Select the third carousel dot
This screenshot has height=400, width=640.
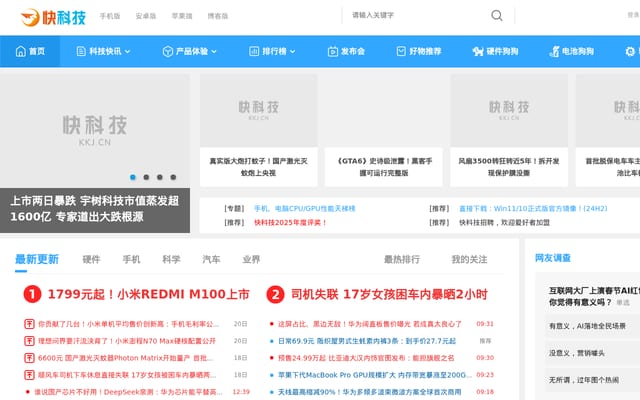click(160, 177)
